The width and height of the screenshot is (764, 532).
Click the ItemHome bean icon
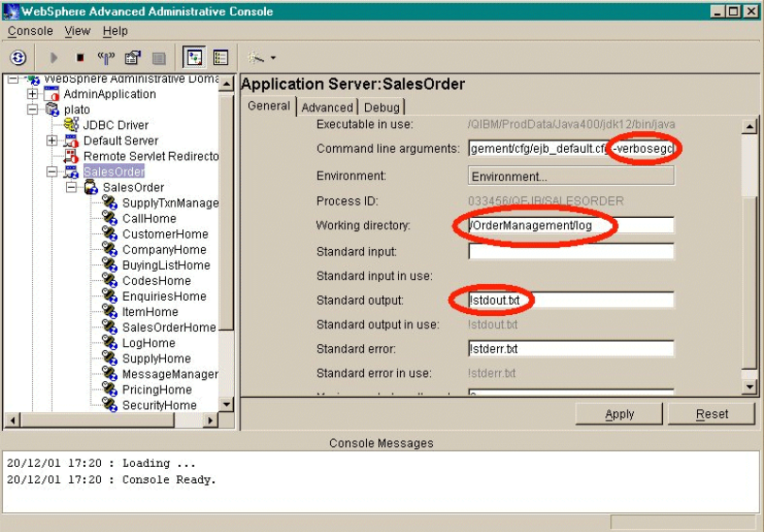coord(110,312)
